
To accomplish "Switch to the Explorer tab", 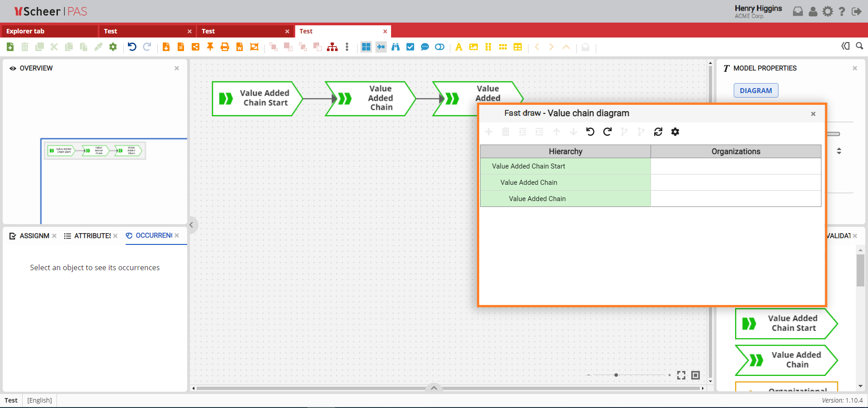I will [x=25, y=31].
